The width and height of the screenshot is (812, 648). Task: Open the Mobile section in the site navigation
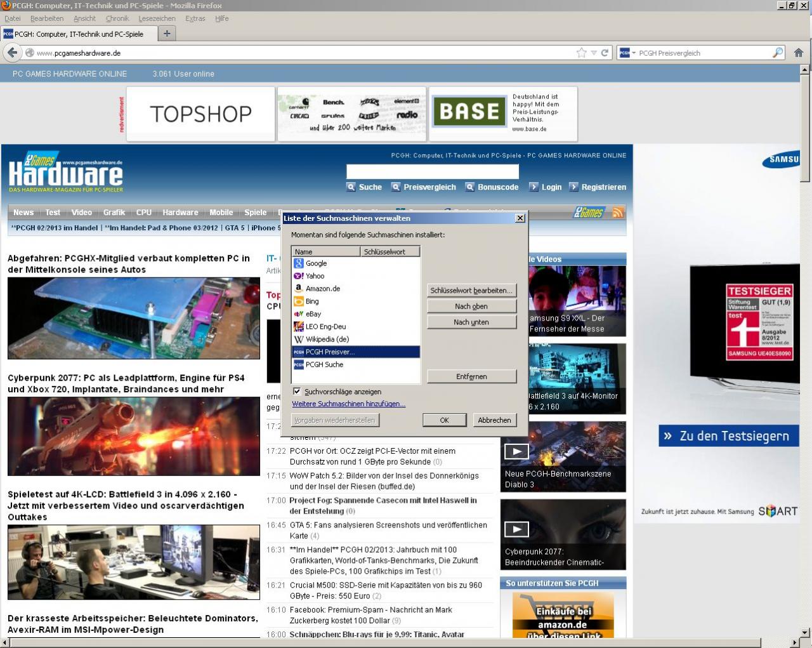221,213
